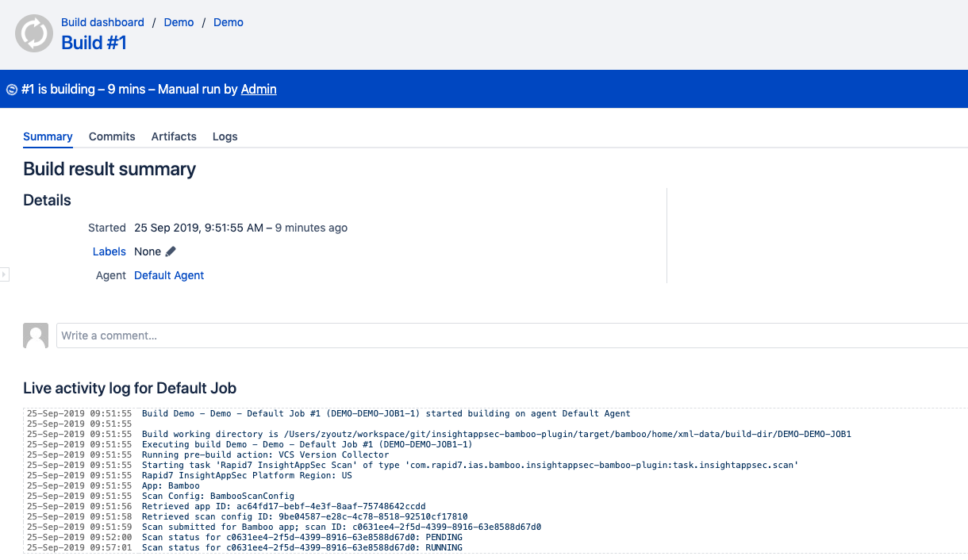
Task: Focus the Write a comment field
Action: coord(508,336)
